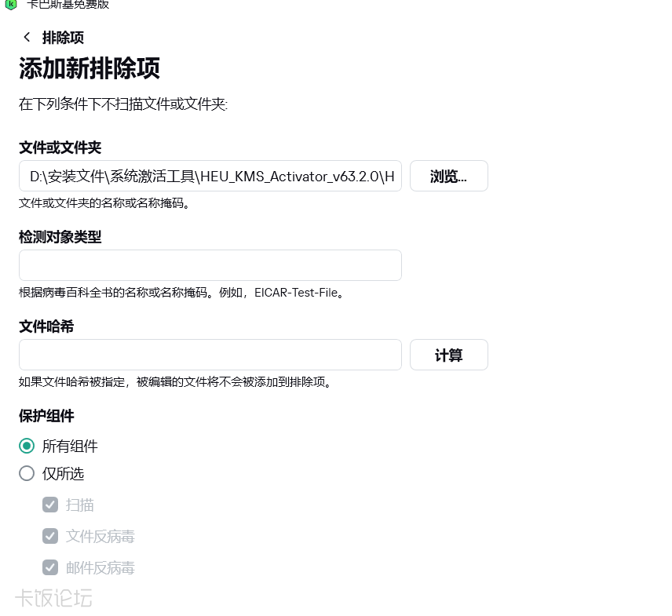Click the 文件哈希 label
Image resolution: width=672 pixels, height=616 pixels.
pos(46,326)
